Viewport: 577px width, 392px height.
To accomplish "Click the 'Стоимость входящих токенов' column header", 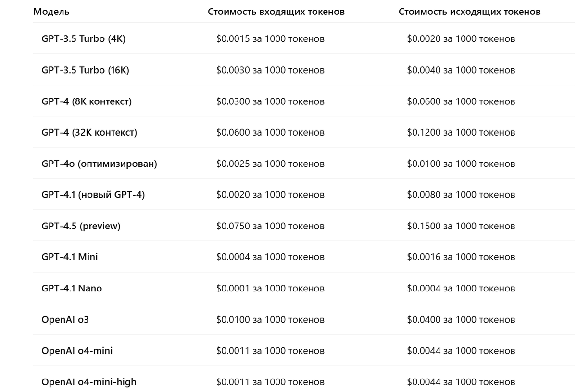I will tap(276, 12).
